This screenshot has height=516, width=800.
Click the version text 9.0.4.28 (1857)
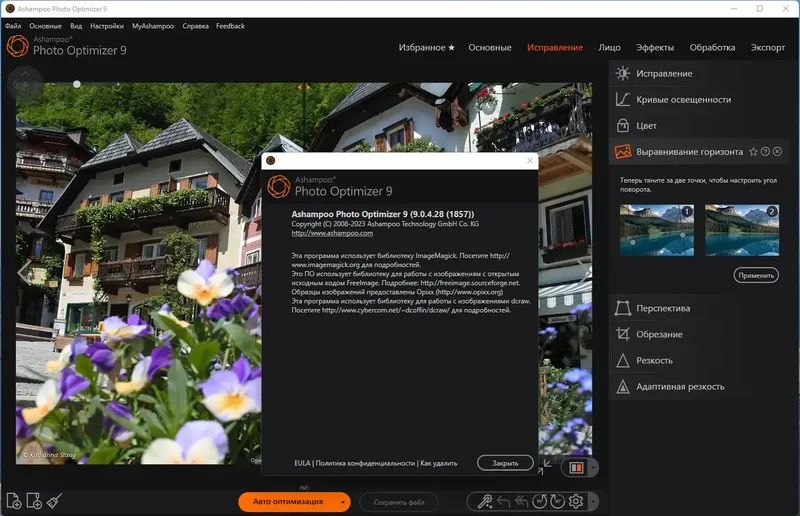[x=442, y=214]
